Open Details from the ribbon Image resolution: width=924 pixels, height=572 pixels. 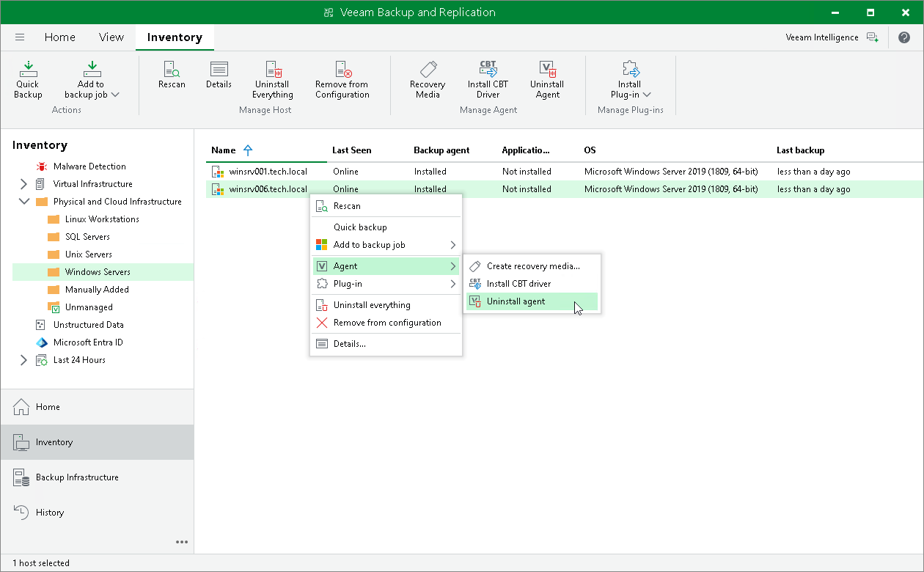(219, 75)
